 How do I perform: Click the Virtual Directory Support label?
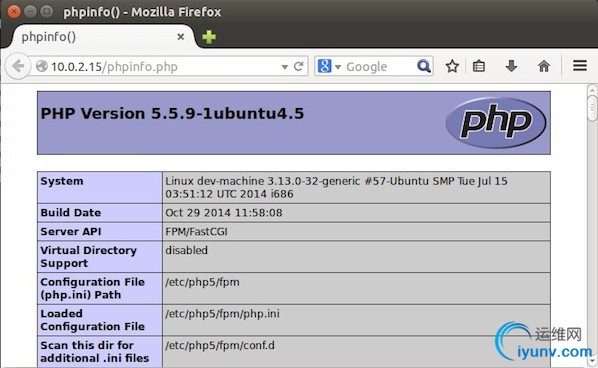pyautogui.click(x=88, y=257)
